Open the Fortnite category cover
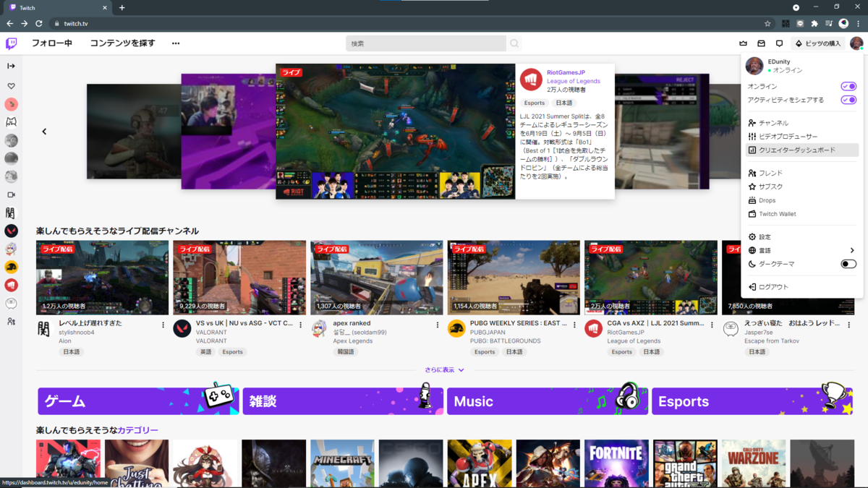 616,463
